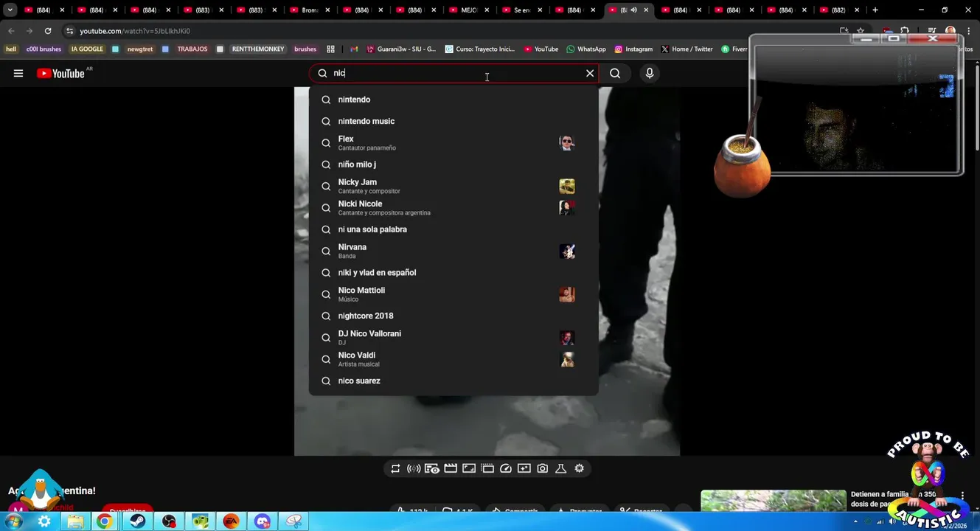Pick the 'Nico Valdi' suggestion
This screenshot has height=531, width=980.
click(x=453, y=359)
